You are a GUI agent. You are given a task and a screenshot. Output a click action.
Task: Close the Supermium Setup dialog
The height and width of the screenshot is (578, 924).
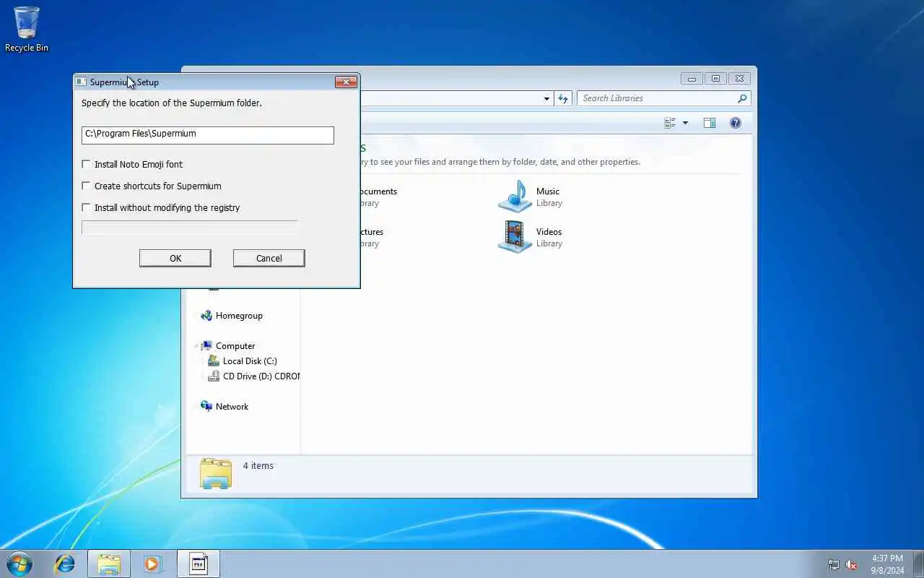(x=346, y=82)
